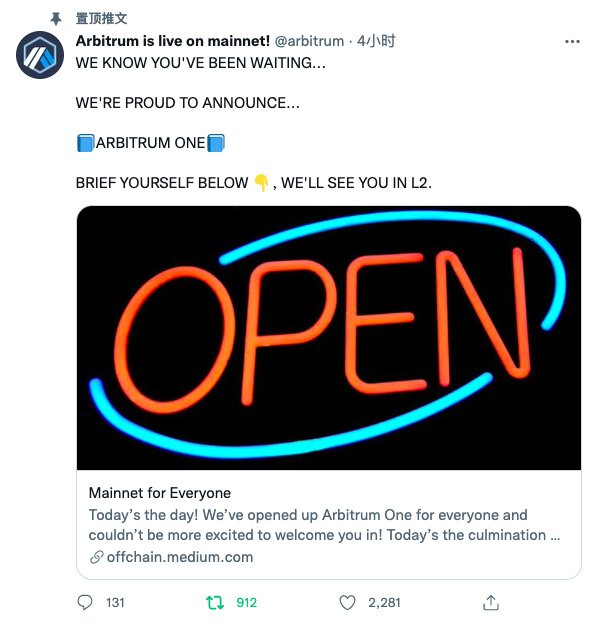Open the 4小时 timestamp link
The image size is (596, 624).
pos(376,41)
